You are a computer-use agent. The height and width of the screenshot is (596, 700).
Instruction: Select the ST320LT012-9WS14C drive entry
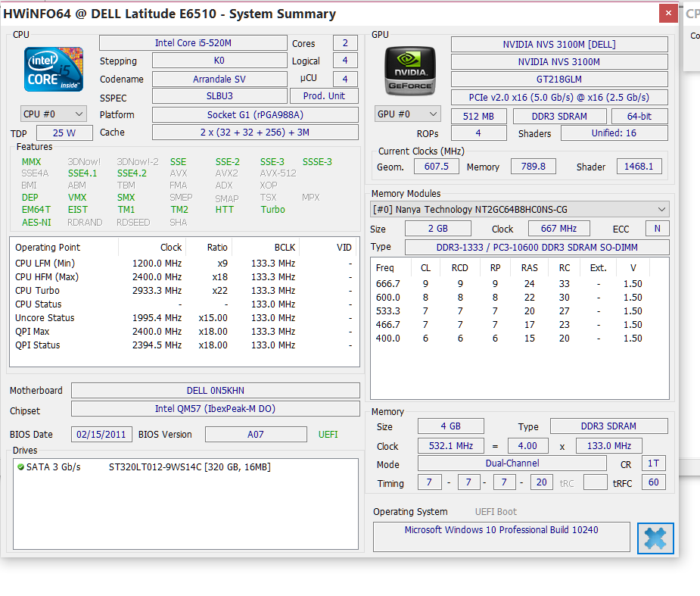point(189,467)
